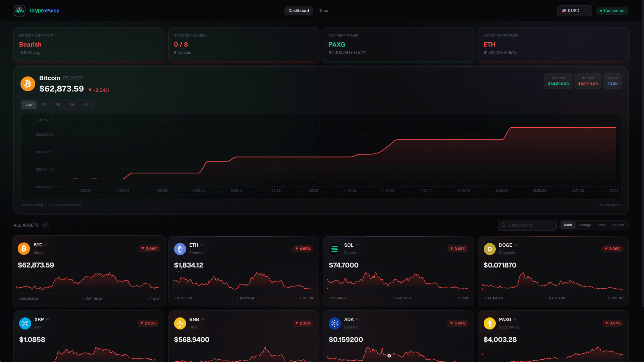
Task: Select the All chart range
Action: tap(86, 105)
